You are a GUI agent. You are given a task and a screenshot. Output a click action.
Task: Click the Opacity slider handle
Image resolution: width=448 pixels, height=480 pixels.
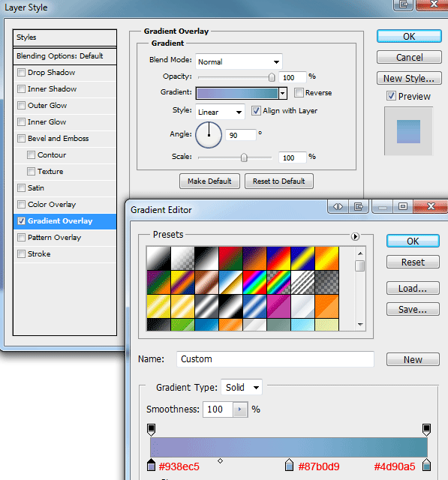(x=272, y=77)
